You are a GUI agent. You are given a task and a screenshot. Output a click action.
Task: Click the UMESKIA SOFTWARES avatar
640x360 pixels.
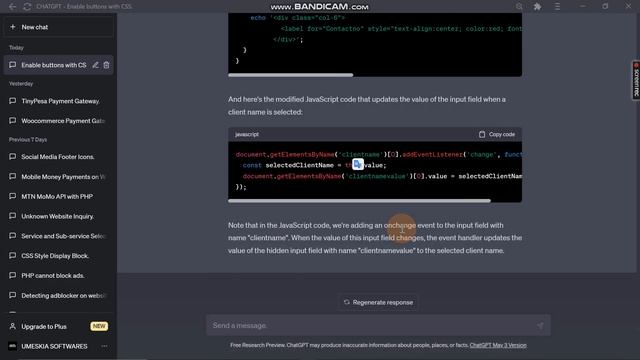pos(13,346)
